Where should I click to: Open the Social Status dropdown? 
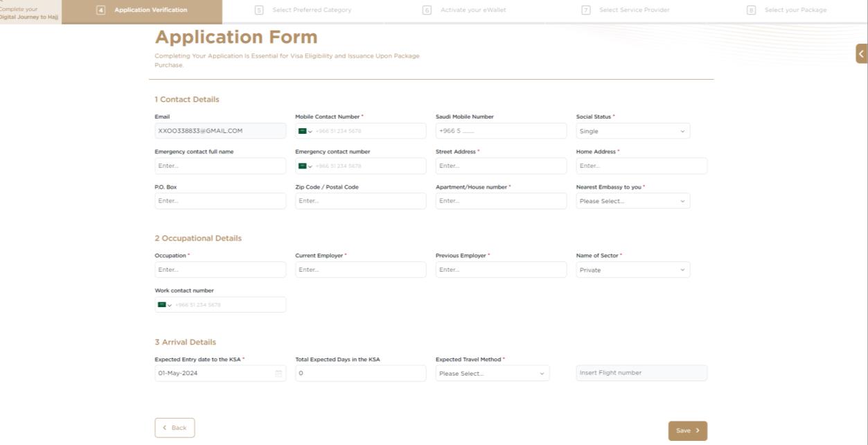tap(633, 131)
